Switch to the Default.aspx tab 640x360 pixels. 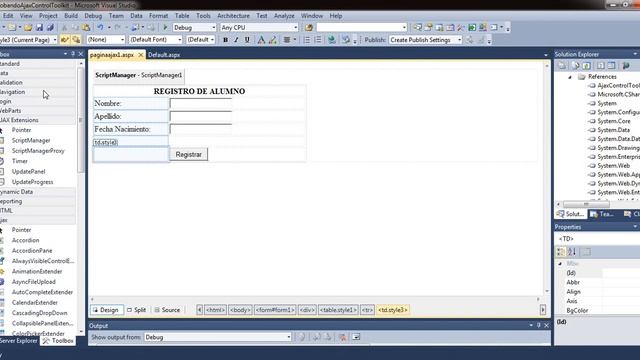[x=164, y=55]
